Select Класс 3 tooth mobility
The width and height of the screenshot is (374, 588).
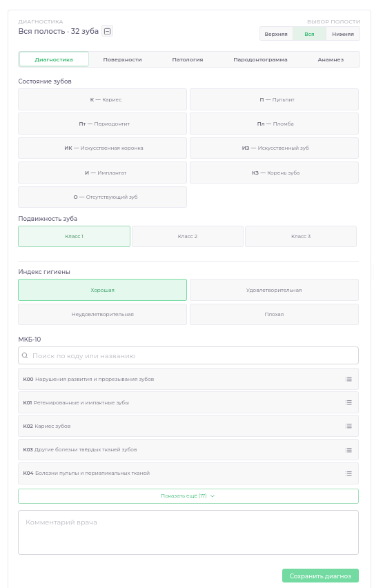301,236
